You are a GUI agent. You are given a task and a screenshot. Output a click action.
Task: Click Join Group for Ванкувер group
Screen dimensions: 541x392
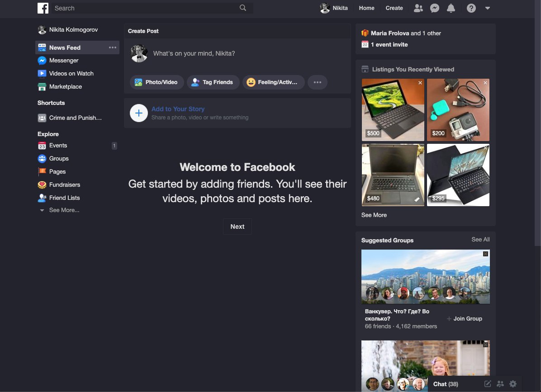tap(465, 319)
